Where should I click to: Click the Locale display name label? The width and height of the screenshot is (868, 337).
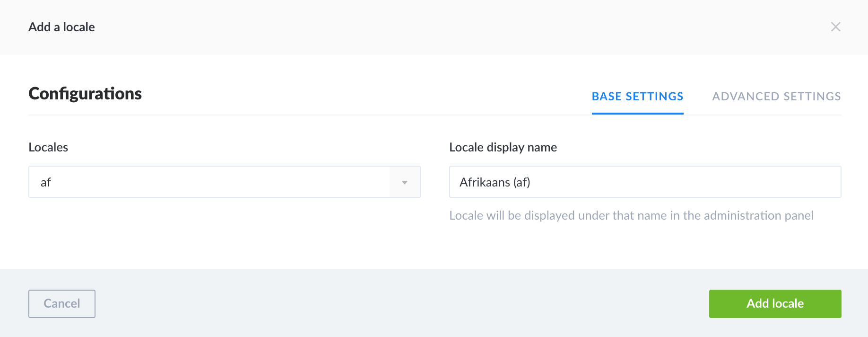[503, 147]
